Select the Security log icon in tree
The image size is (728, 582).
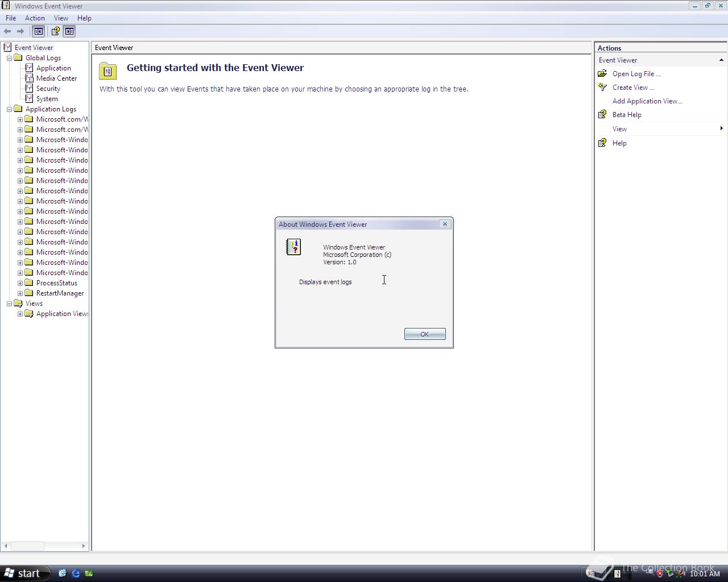coord(29,89)
